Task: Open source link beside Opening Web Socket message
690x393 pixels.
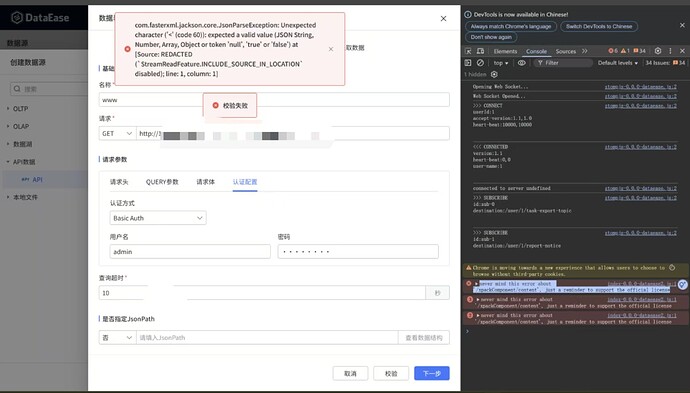Action: pos(640,87)
